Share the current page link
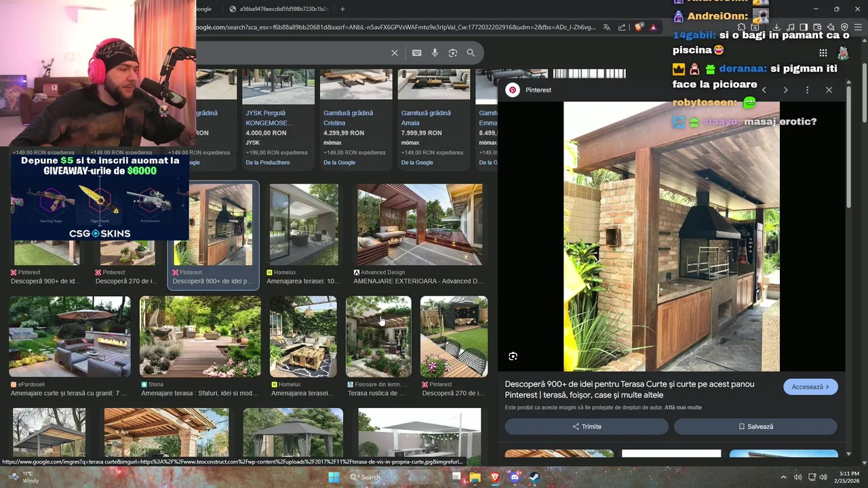 (x=622, y=27)
